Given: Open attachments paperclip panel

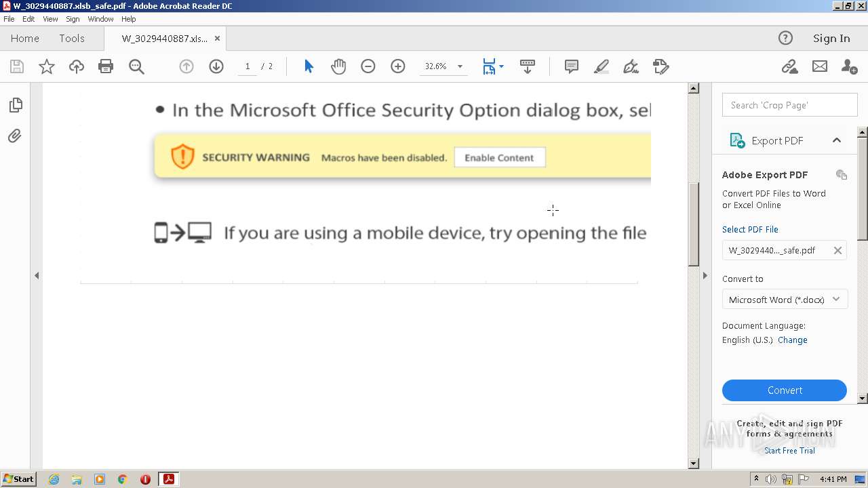Looking at the screenshot, I should (15, 136).
